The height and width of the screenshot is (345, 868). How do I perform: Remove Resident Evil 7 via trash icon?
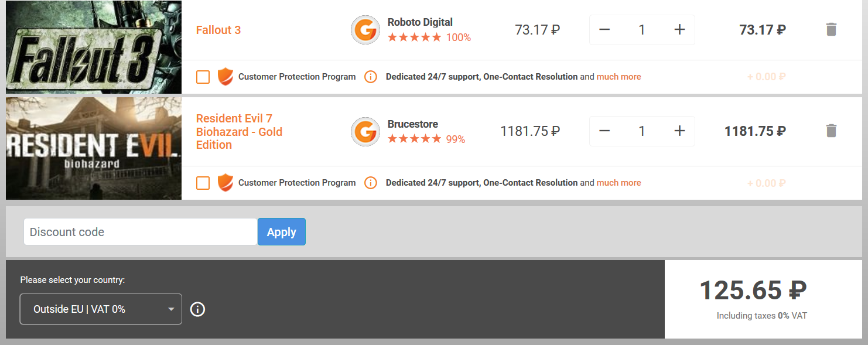coord(831,131)
